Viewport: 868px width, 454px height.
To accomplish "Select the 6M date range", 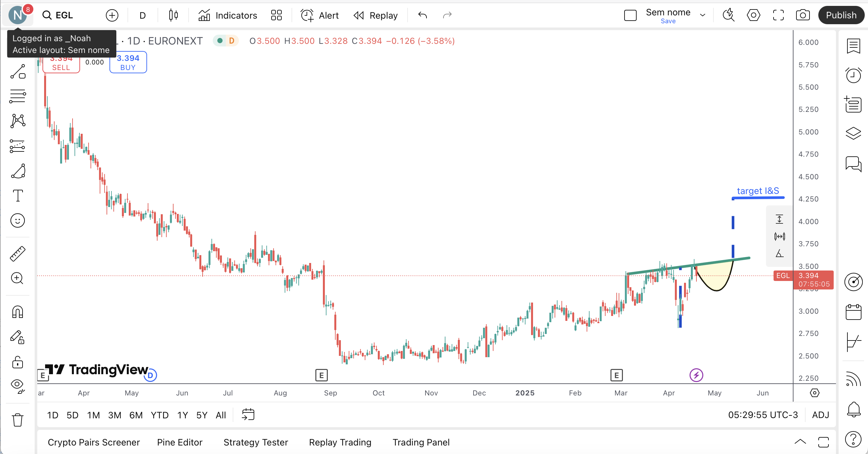I will (x=136, y=415).
